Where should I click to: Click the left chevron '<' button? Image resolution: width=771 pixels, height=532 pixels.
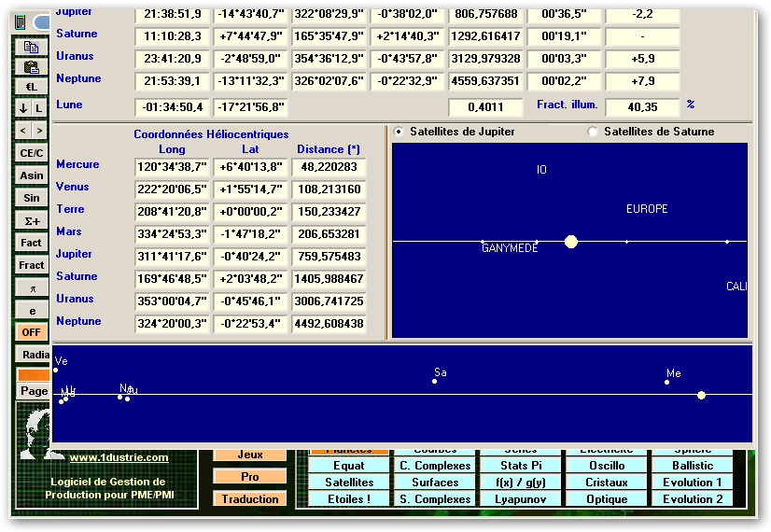pyautogui.click(x=23, y=131)
